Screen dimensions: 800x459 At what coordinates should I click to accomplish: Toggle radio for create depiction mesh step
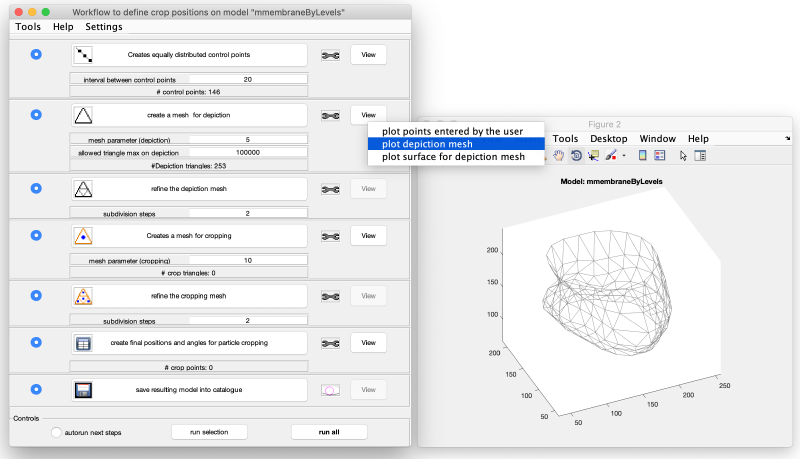[36, 115]
